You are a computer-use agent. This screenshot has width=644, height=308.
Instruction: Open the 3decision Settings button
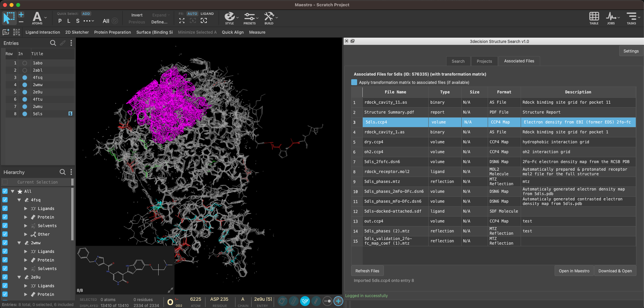tap(631, 51)
